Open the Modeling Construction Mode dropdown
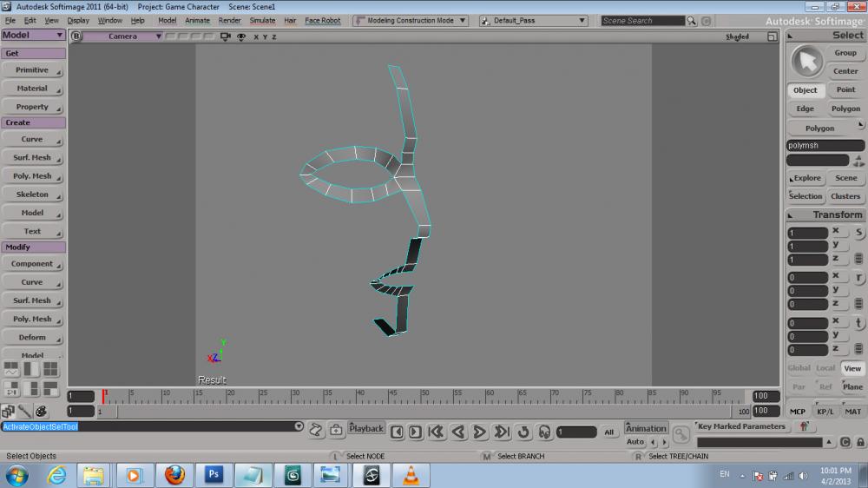 pyautogui.click(x=411, y=21)
